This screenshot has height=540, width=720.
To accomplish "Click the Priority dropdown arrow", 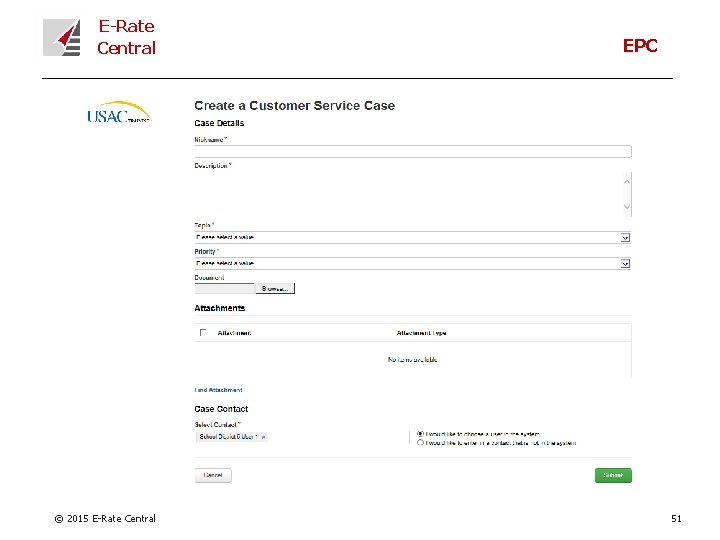I will [626, 264].
